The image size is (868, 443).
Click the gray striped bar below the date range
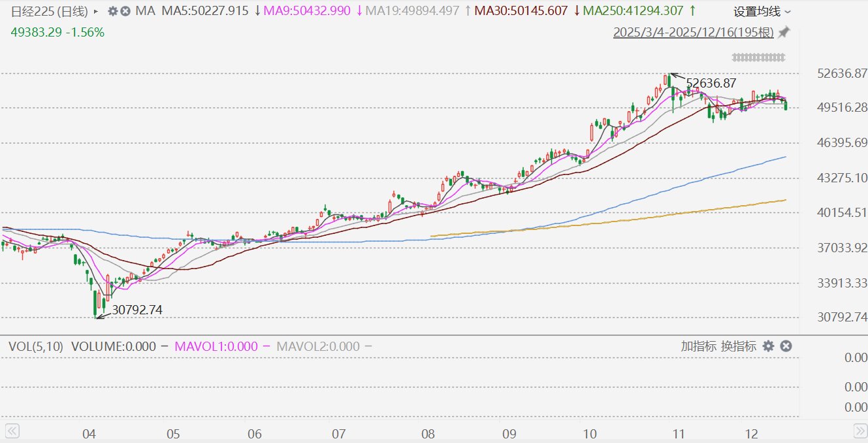(758, 57)
